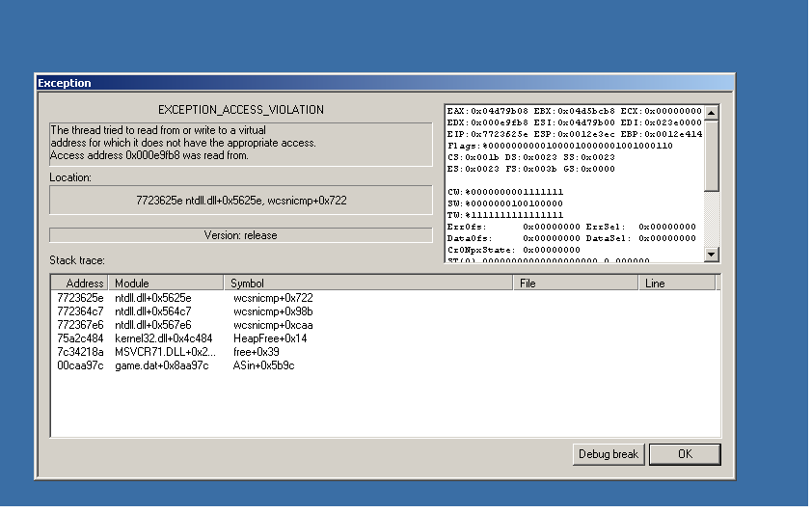This screenshot has width=812, height=513.
Task: Click the CW control word line
Action: click(505, 192)
